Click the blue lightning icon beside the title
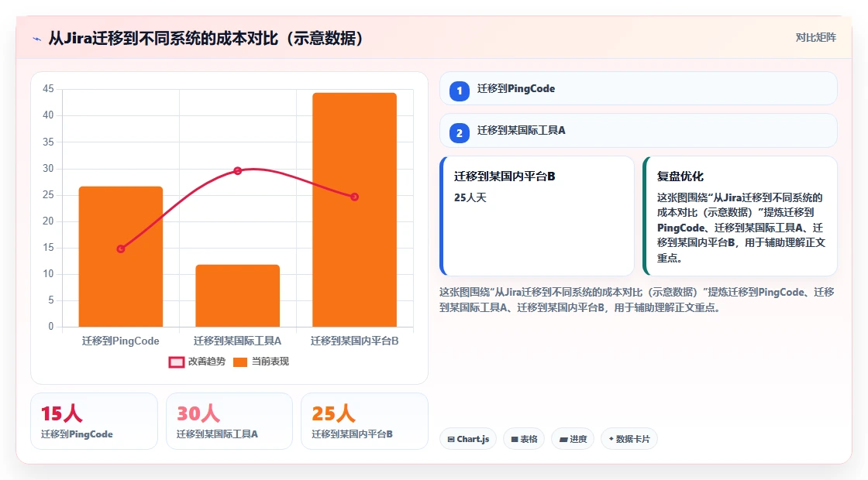 coord(37,39)
